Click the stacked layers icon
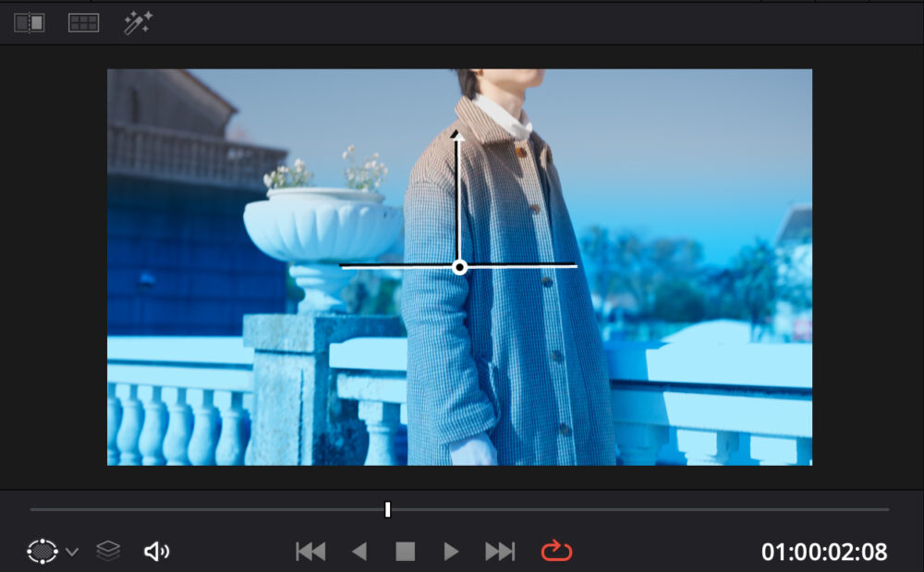 [x=108, y=552]
